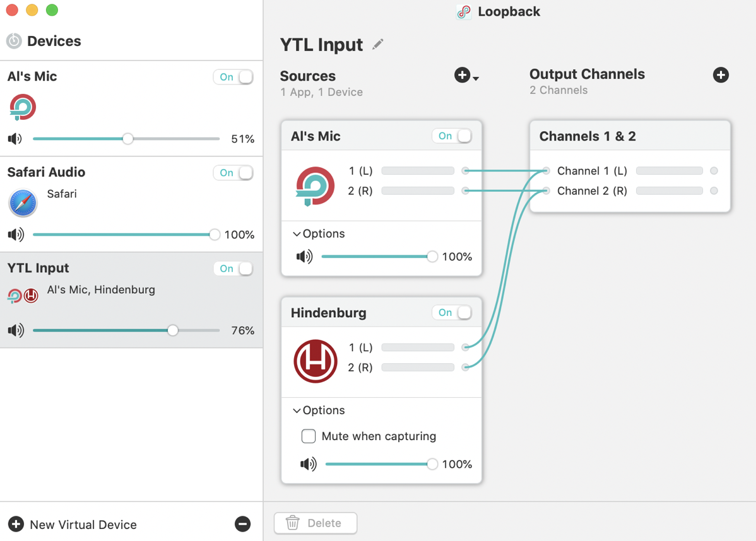Toggle the Al's Mic device On switch in sidebar
The image size is (756, 541).
(x=233, y=77)
